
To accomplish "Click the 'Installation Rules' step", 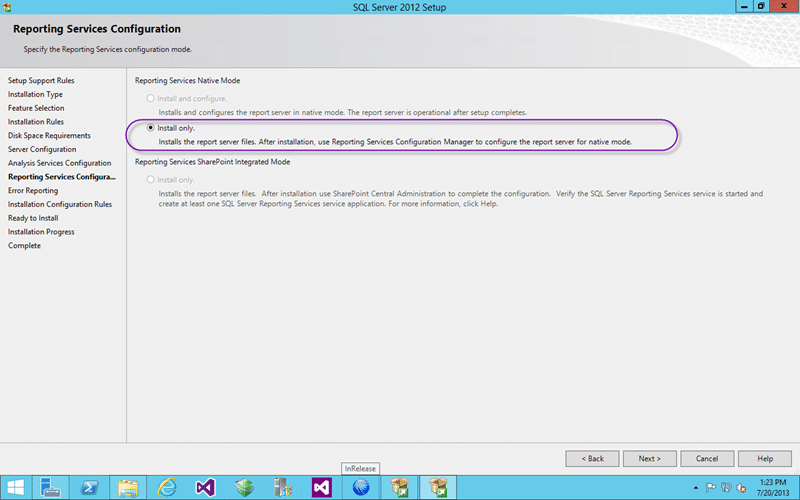I will (36, 122).
